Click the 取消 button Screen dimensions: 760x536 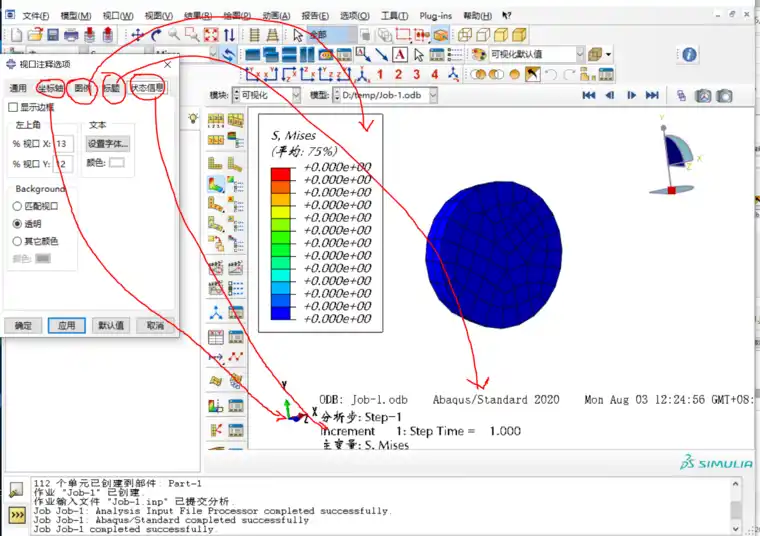pos(155,325)
